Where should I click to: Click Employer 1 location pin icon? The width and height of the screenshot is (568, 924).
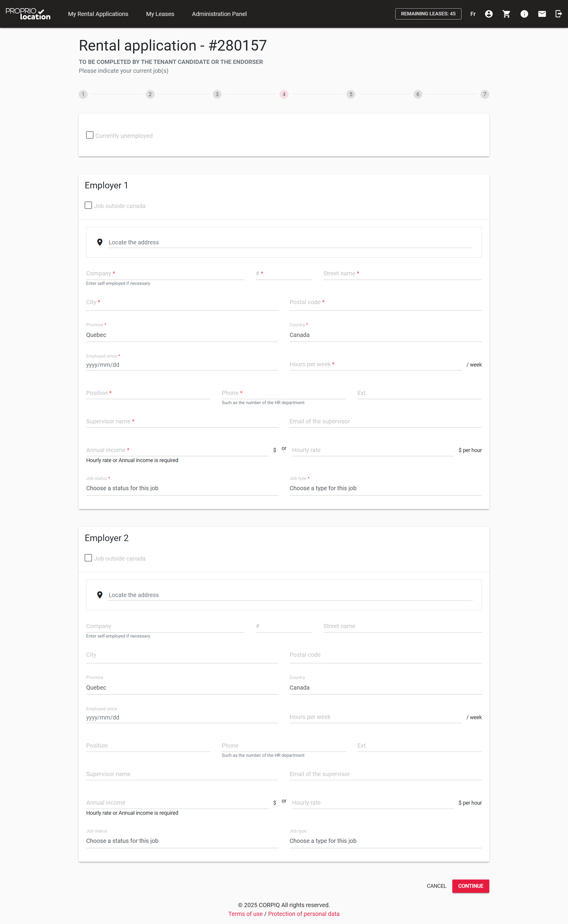tap(100, 242)
